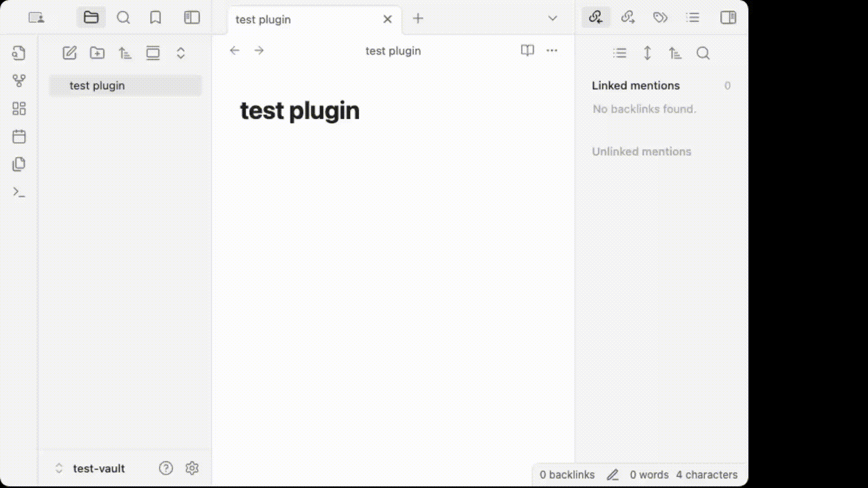Click the new note edit icon
This screenshot has height=488, width=868.
point(69,53)
